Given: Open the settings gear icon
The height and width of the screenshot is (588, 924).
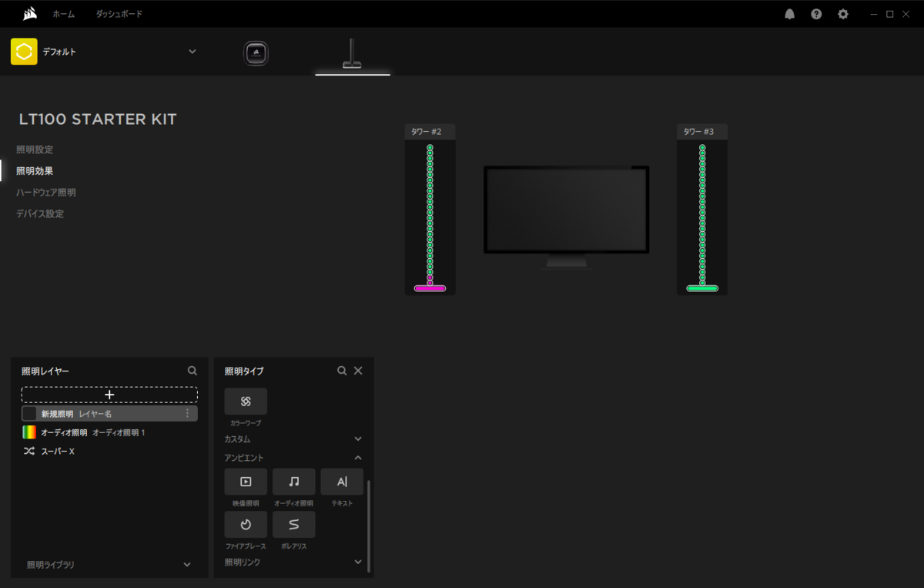Looking at the screenshot, I should [843, 14].
